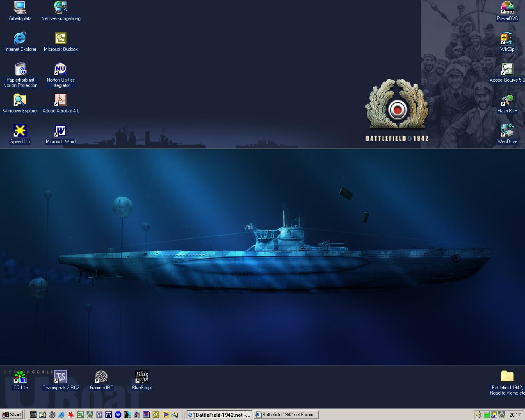525x420 pixels.
Task: Select the PowerDVD desktop icon
Action: 507,11
